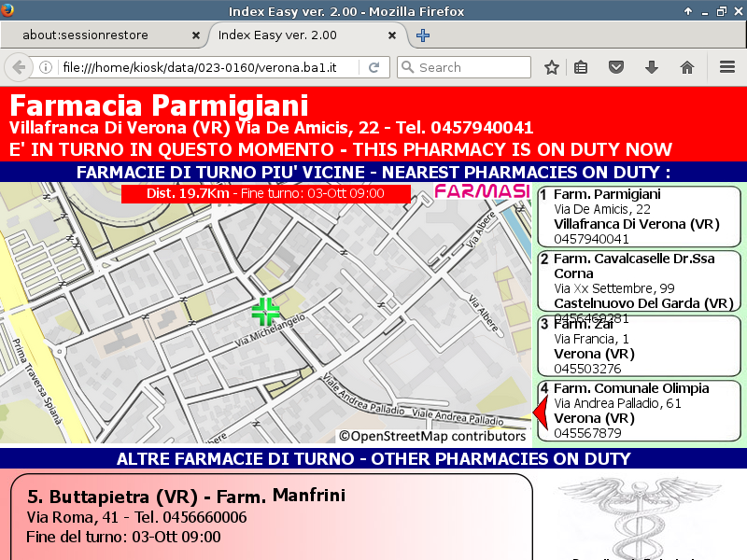This screenshot has width=747, height=560.
Task: Click the address bar URL field
Action: coord(205,67)
